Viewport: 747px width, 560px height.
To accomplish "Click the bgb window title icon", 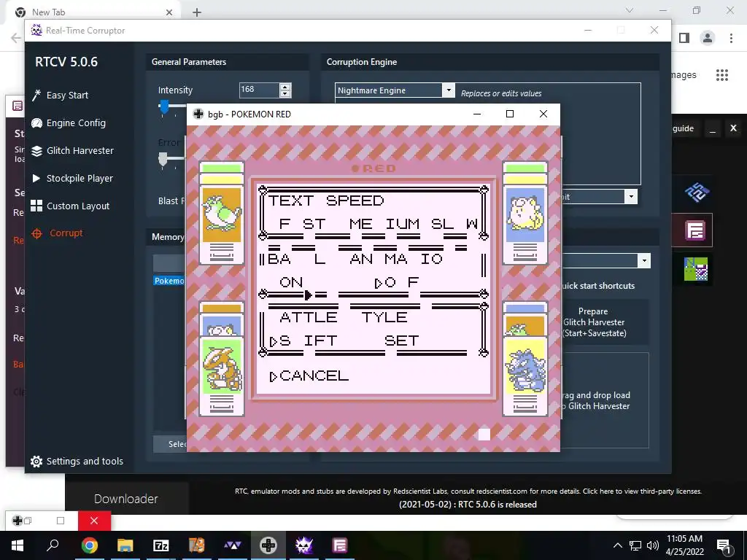I will tap(198, 114).
